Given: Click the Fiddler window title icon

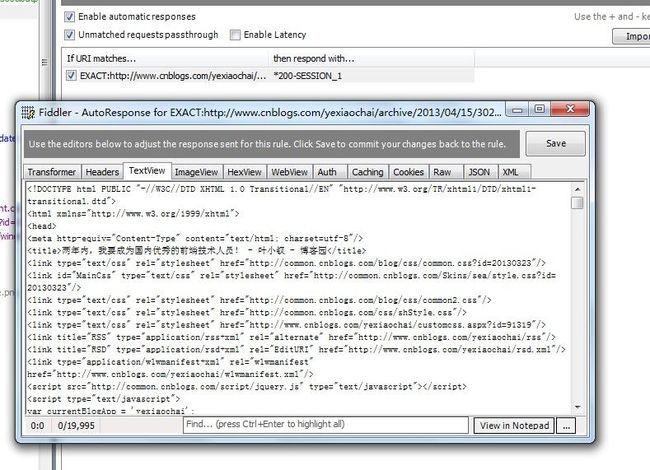Looking at the screenshot, I should coord(28,112).
